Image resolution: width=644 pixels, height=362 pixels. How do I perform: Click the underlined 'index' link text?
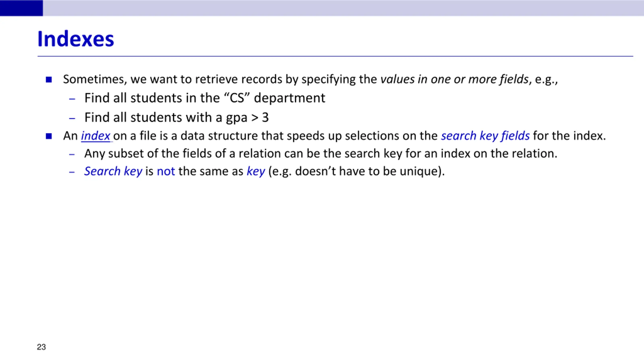(x=96, y=136)
